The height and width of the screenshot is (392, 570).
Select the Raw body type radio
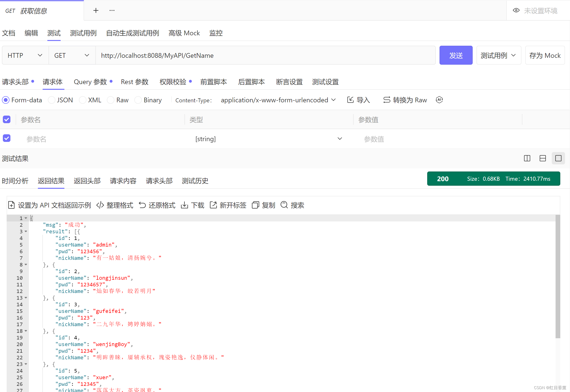click(x=111, y=100)
